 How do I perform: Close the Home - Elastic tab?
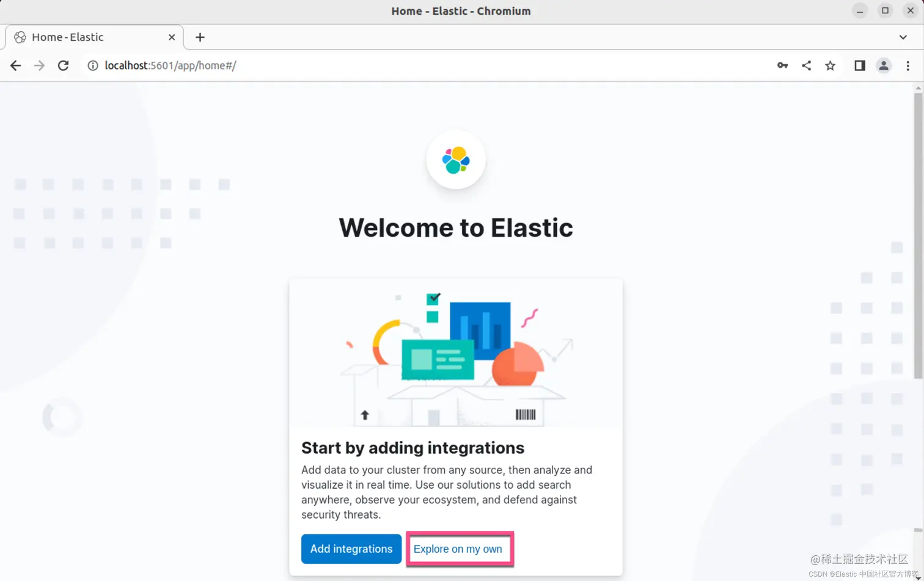[172, 37]
